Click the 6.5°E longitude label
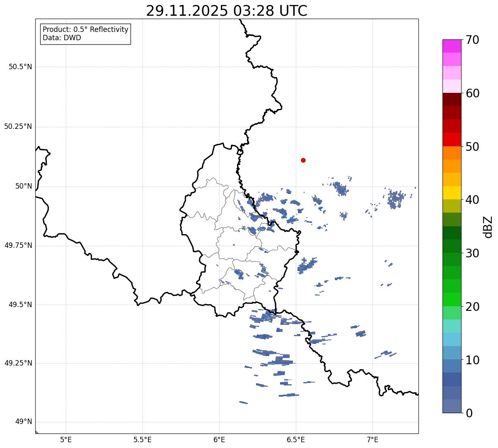 point(296,440)
